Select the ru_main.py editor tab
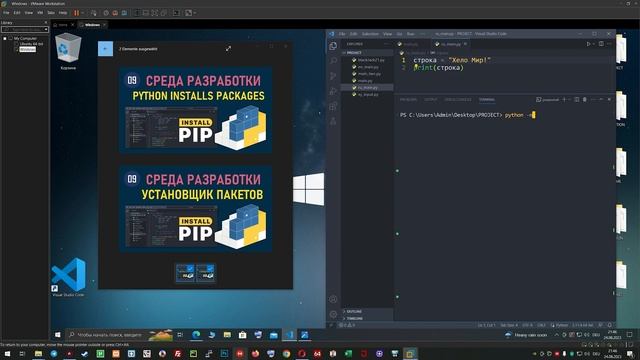Viewport: 640px width, 360px height. (x=451, y=44)
